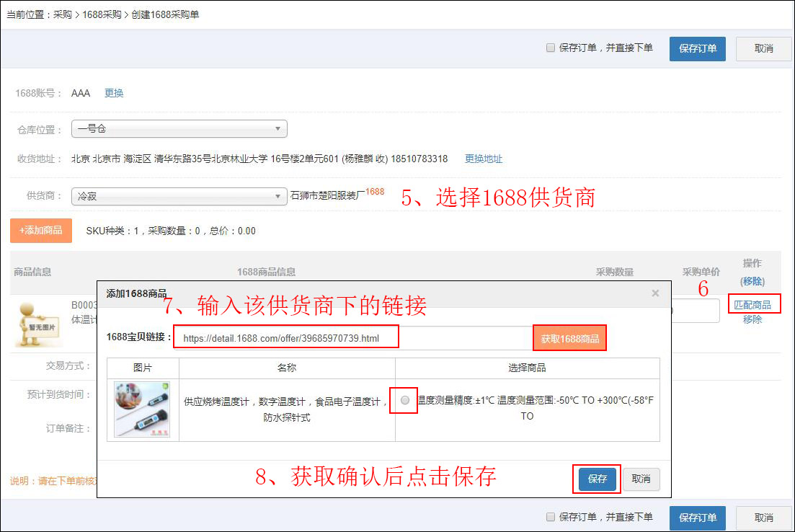Check top 保存订单，并直接下单 checkbox
This screenshot has height=532, width=795.
click(551, 48)
